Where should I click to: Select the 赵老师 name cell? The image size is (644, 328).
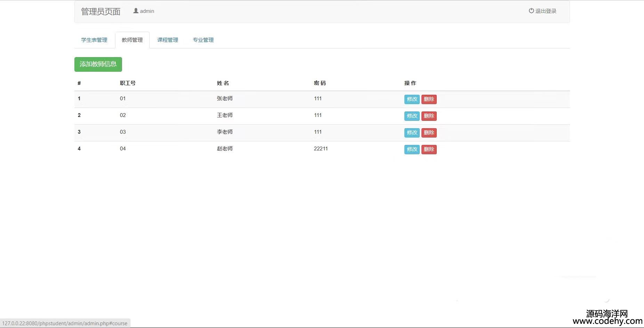pyautogui.click(x=225, y=149)
